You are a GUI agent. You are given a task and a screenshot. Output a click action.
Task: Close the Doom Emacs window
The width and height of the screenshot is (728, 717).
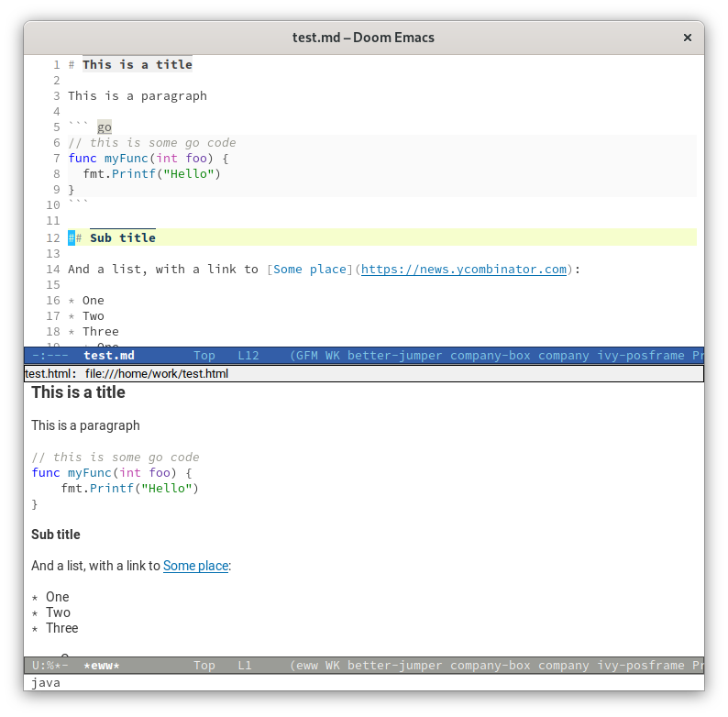pyautogui.click(x=687, y=38)
